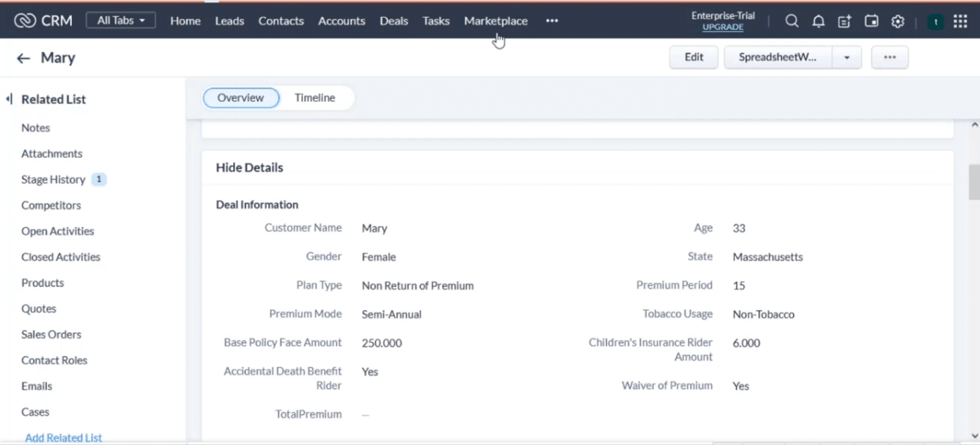The image size is (980, 445).
Task: Collapse the Related List sidebar
Action: click(x=9, y=99)
